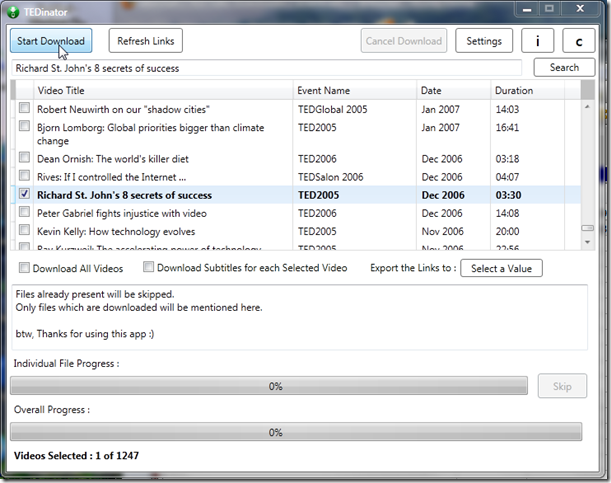
Task: Click the video list scrollbar thumb
Action: pyautogui.click(x=588, y=228)
